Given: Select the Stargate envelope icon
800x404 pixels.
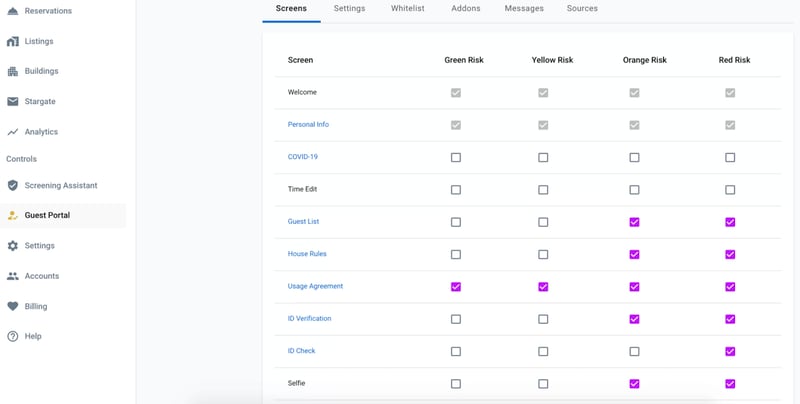Looking at the screenshot, I should (13, 101).
